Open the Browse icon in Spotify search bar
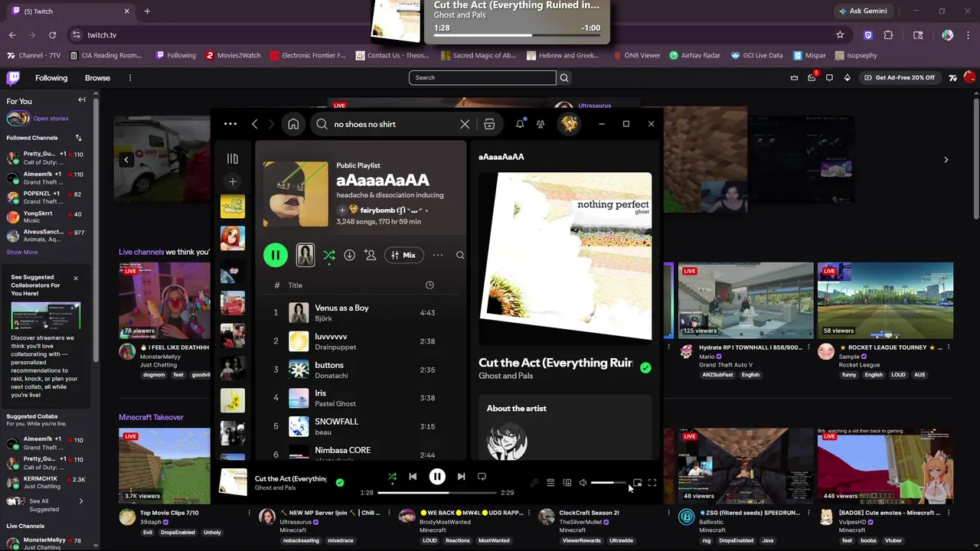Image resolution: width=980 pixels, height=551 pixels. click(489, 124)
